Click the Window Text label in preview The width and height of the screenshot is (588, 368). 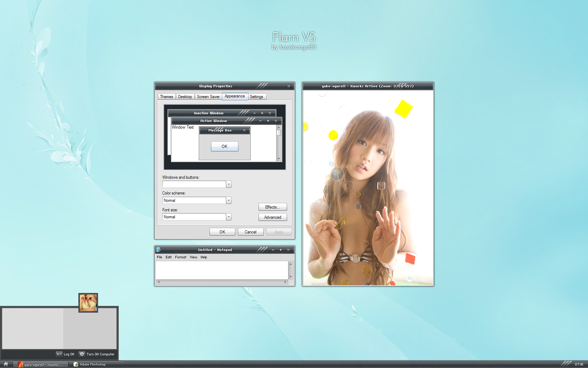coord(183,127)
